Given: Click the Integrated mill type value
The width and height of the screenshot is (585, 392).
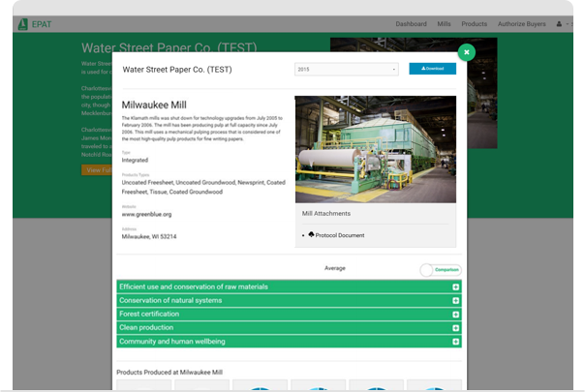Looking at the screenshot, I should 135,160.
